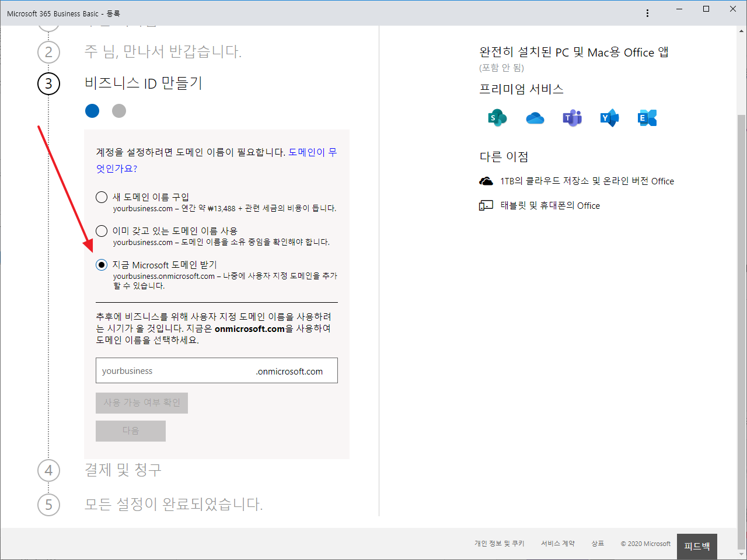Click the '다음' button
This screenshot has height=560, width=747.
131,431
